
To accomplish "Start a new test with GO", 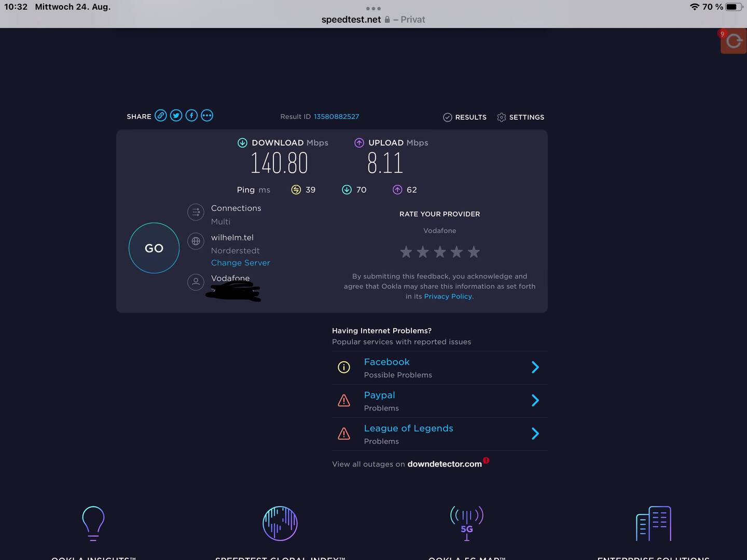I will [x=154, y=248].
